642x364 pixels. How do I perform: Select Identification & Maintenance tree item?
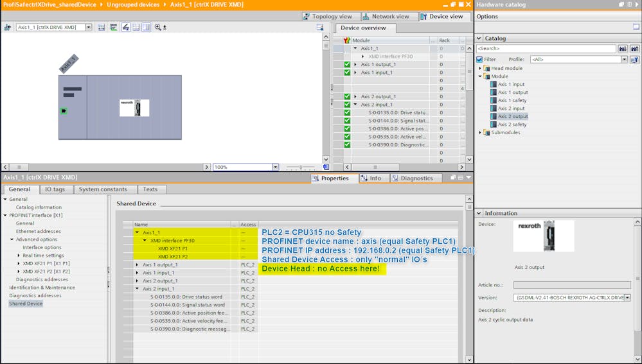click(x=42, y=288)
